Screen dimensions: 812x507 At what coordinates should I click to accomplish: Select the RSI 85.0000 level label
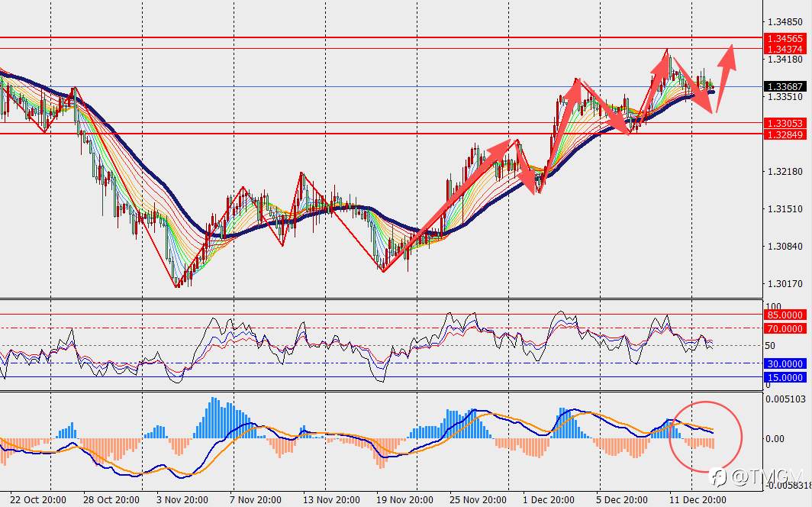[785, 315]
